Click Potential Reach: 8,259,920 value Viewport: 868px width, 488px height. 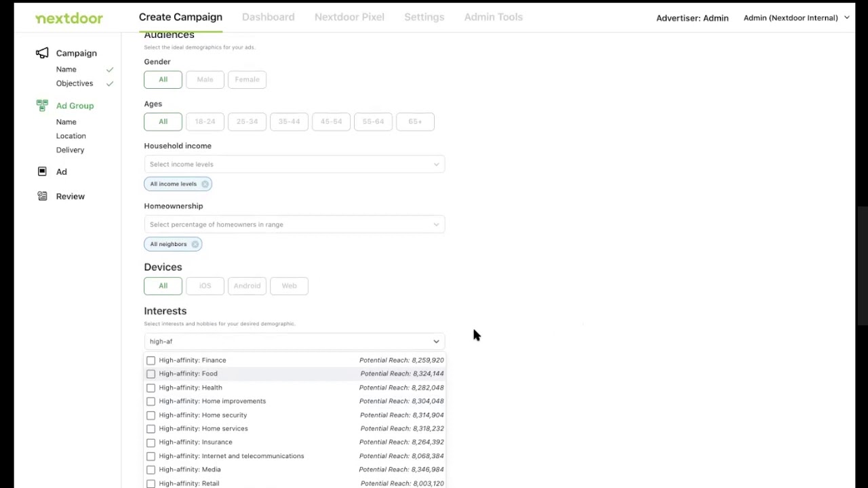(401, 360)
